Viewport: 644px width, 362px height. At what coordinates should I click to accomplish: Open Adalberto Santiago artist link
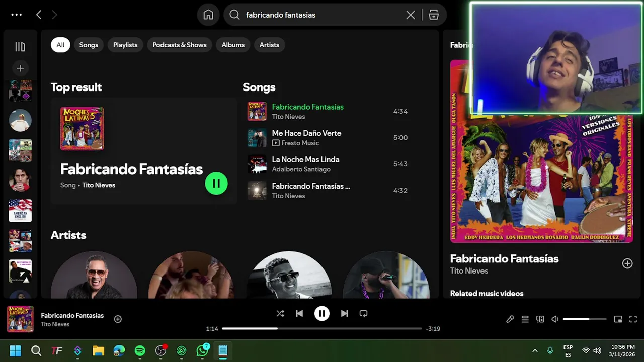[x=301, y=169]
